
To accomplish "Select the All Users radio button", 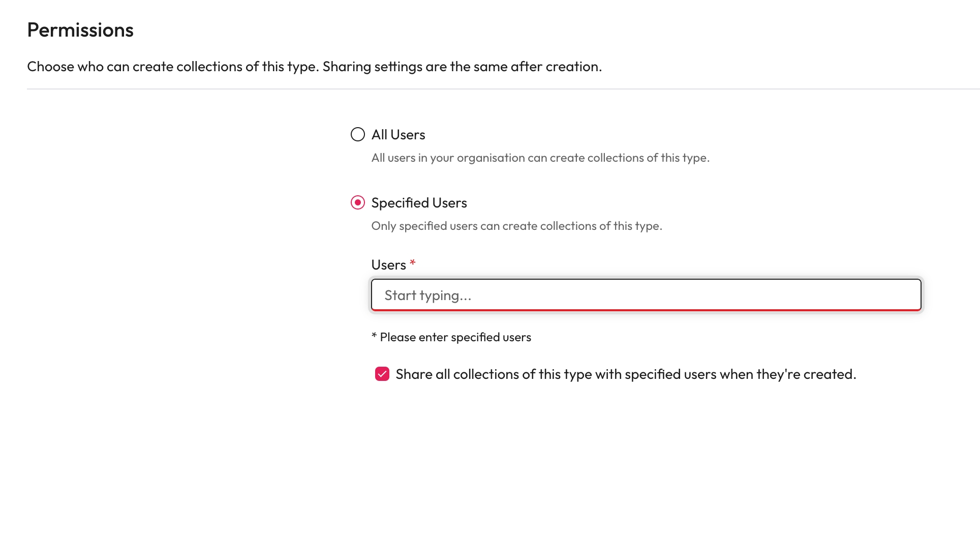I will coord(358,134).
